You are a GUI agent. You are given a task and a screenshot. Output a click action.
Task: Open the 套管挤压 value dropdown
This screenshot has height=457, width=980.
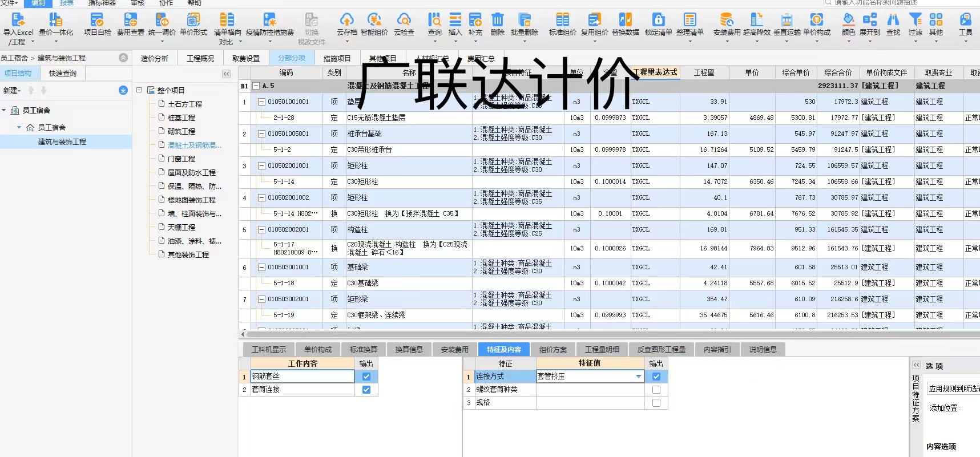point(638,377)
